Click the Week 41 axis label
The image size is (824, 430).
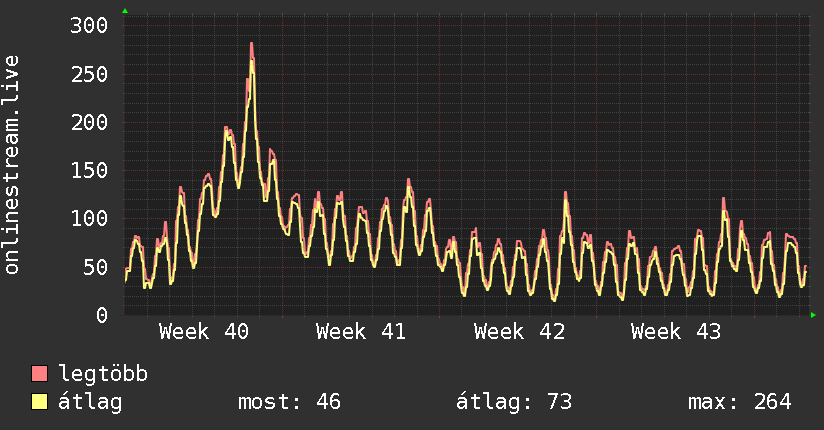[361, 332]
